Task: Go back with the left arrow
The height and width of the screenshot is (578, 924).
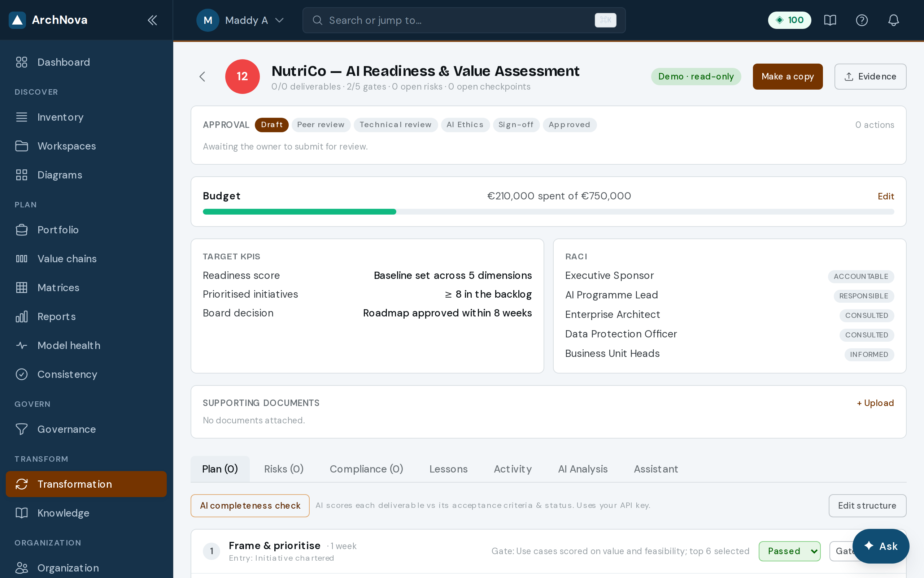Action: pyautogui.click(x=202, y=77)
